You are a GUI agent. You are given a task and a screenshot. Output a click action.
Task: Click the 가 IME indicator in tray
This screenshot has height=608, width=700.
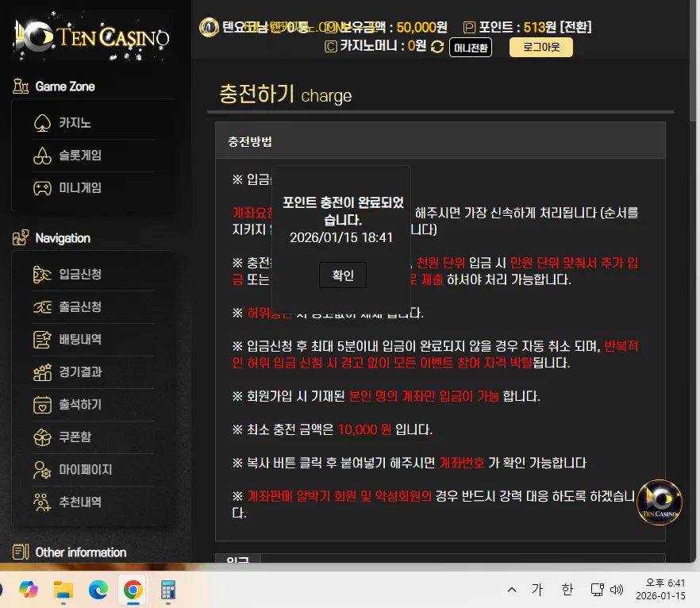(537, 590)
